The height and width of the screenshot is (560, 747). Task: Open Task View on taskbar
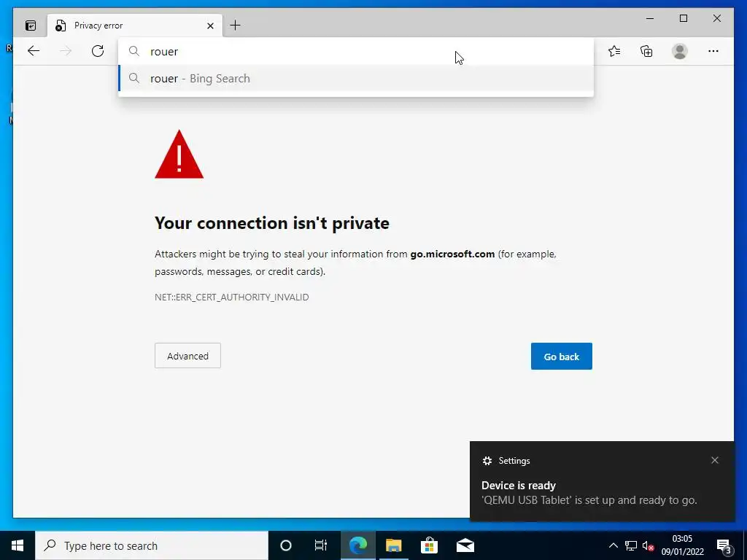pyautogui.click(x=321, y=545)
